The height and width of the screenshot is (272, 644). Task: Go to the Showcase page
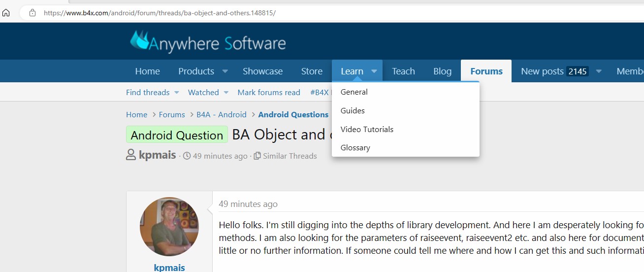(262, 71)
